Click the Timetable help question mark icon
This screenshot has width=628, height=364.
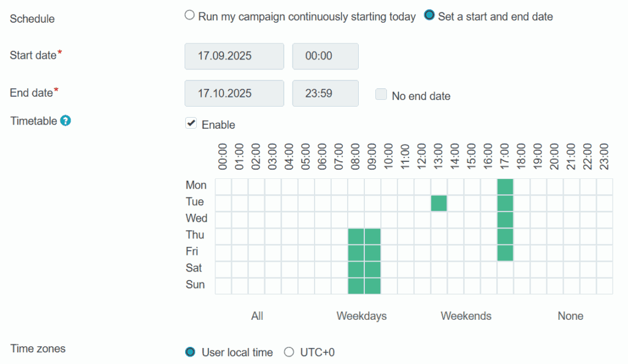tap(66, 121)
